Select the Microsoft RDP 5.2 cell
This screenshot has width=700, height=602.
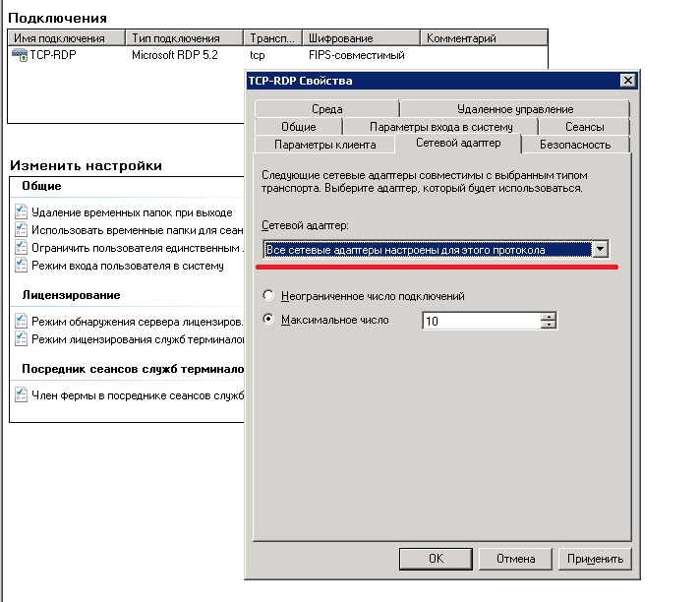(x=175, y=55)
